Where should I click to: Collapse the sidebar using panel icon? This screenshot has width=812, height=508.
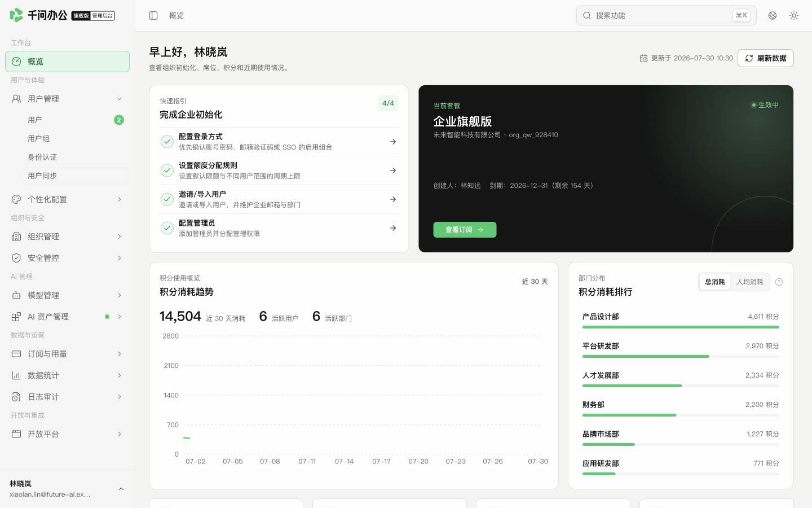pos(153,15)
